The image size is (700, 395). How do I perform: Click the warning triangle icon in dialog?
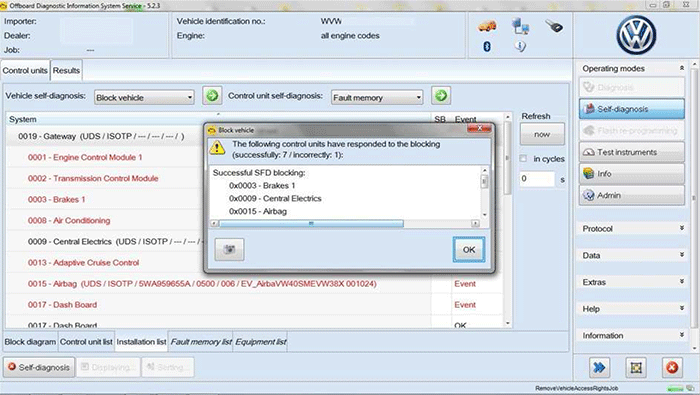[217, 148]
